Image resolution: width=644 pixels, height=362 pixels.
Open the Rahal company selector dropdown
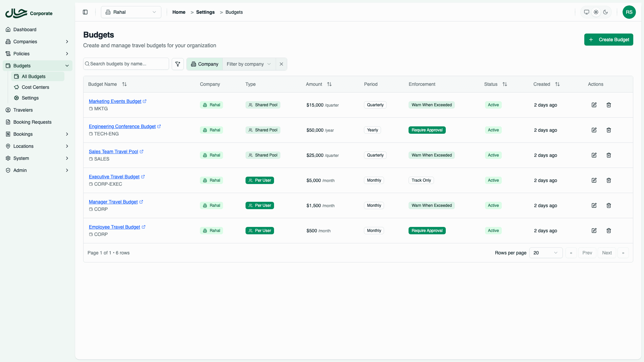point(131,12)
